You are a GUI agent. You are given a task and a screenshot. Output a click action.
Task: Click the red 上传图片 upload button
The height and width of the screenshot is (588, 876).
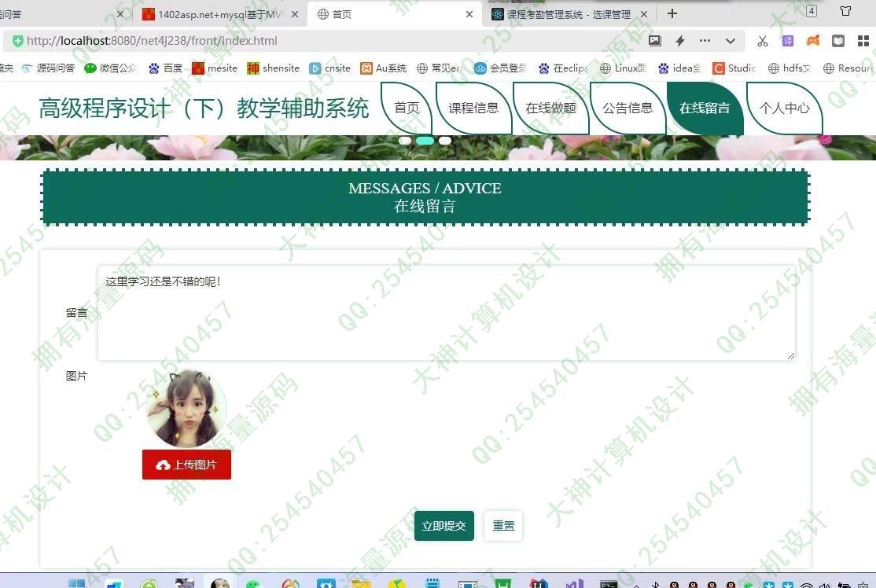click(186, 465)
